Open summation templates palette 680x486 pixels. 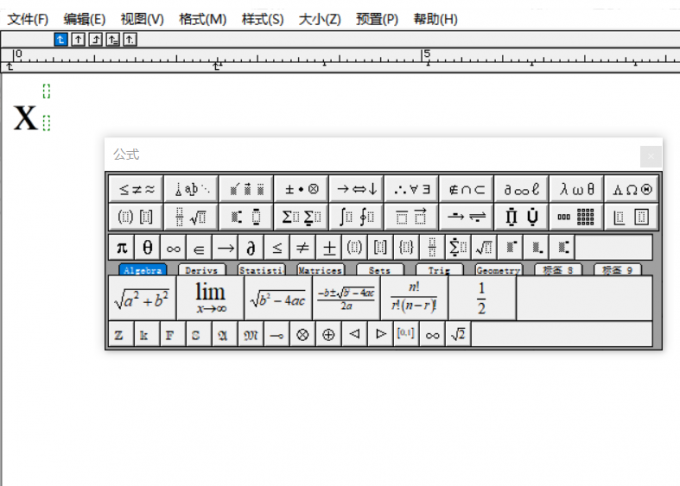click(x=301, y=216)
